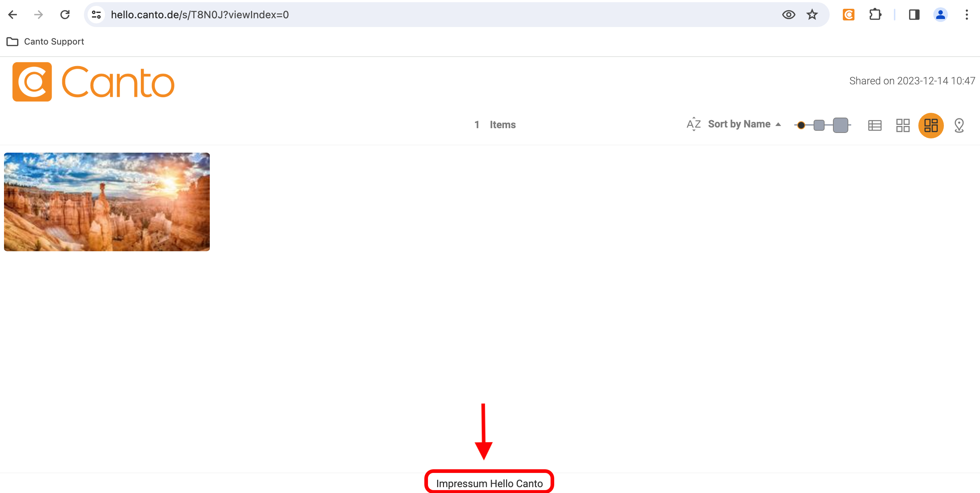Set thumbnail size to smallest
Screen dimensions: 980x493
coord(801,125)
